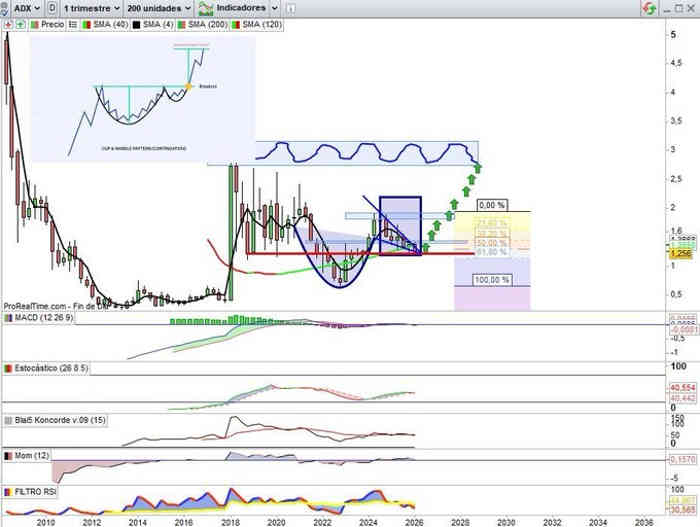
Task: Open the FILTRO RSI panel label
Action: [37, 492]
